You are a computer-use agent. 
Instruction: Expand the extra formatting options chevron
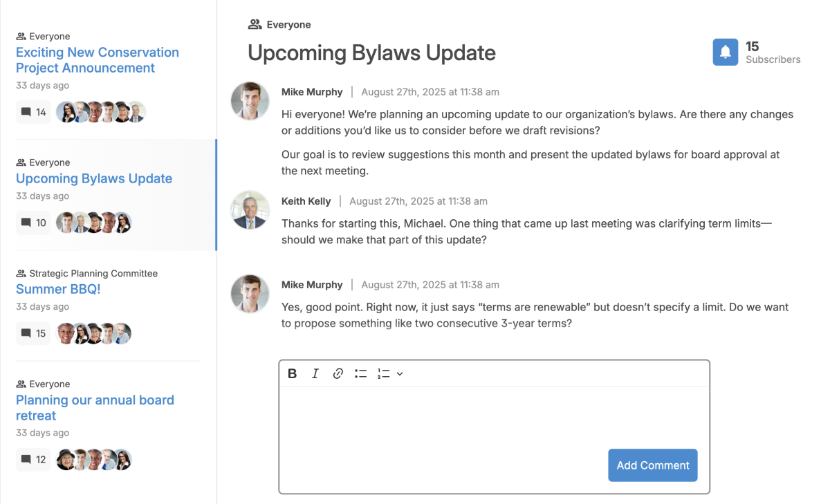(x=401, y=373)
